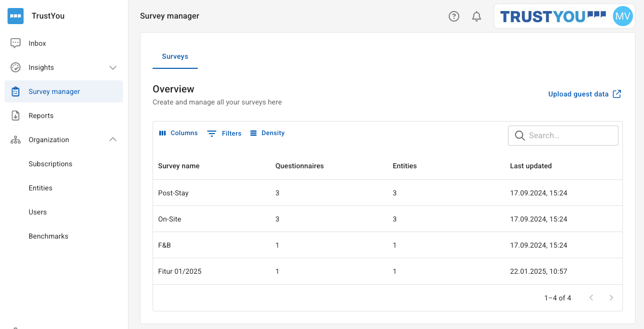Open the MV user avatar
The width and height of the screenshot is (644, 329).
(622, 16)
